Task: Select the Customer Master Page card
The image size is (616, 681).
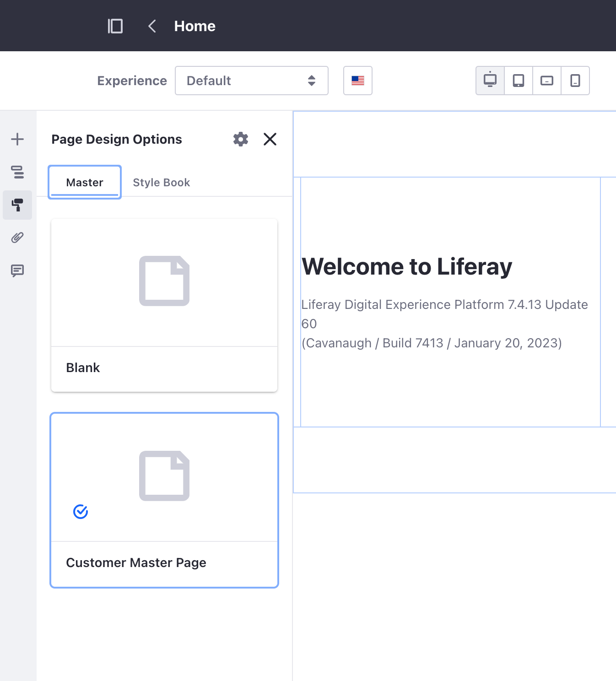Action: 164,500
